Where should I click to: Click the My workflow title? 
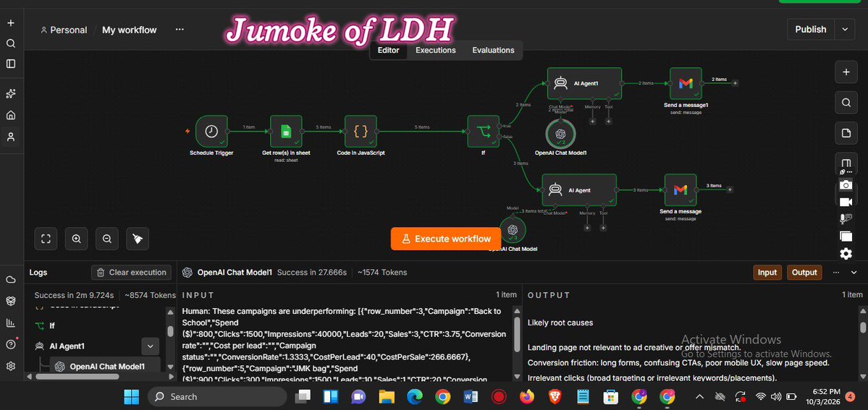pos(129,30)
